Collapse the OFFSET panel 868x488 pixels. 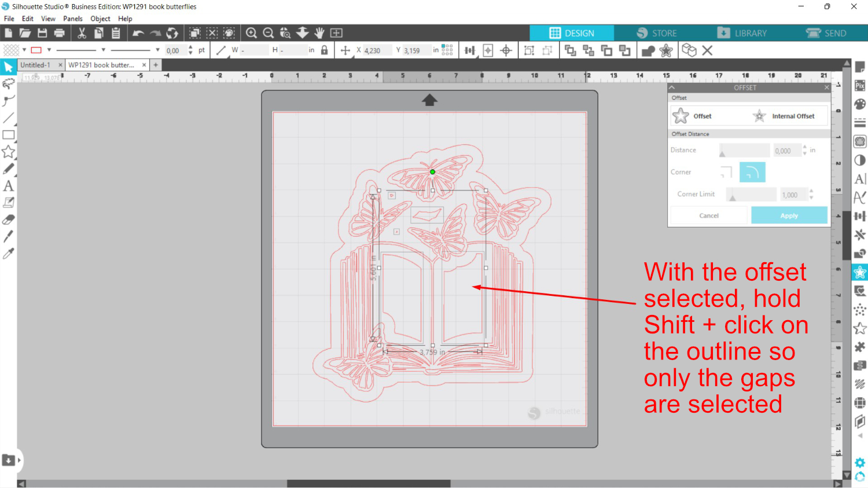(x=672, y=87)
